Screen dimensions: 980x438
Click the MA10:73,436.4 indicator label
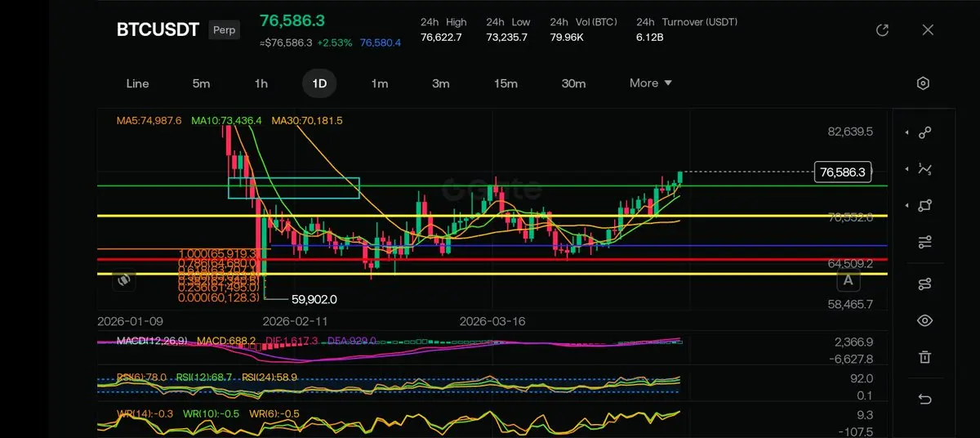tap(226, 121)
